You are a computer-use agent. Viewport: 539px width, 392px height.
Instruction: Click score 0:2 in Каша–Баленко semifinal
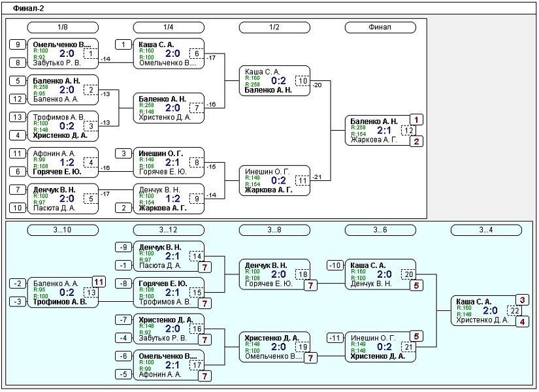(x=278, y=81)
